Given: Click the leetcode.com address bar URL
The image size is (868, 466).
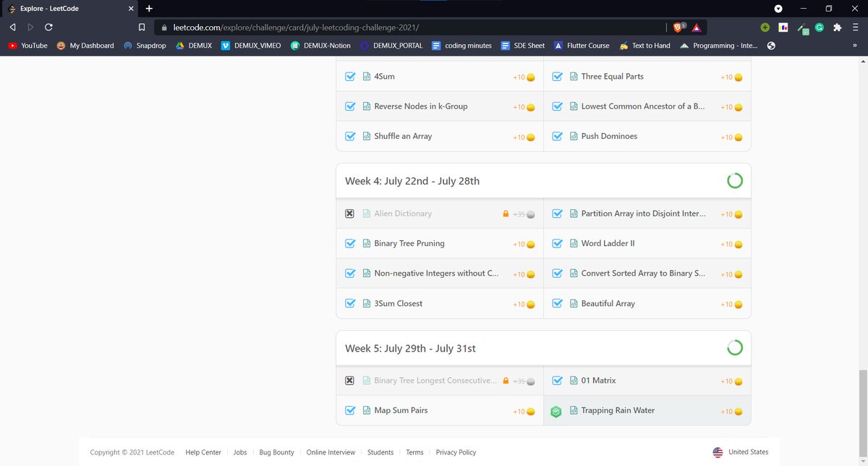Looking at the screenshot, I should click(x=297, y=27).
